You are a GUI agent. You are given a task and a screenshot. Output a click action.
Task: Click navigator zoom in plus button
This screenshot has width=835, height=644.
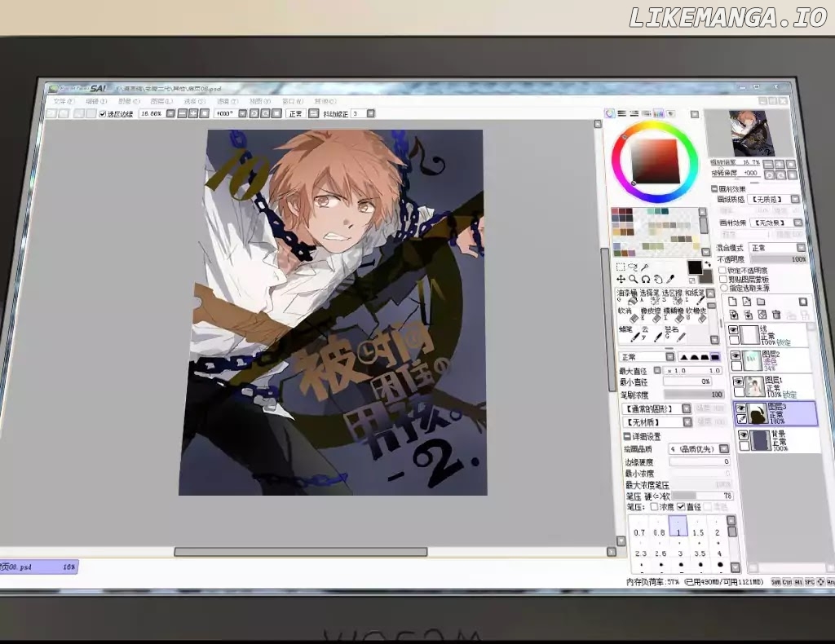779,165
